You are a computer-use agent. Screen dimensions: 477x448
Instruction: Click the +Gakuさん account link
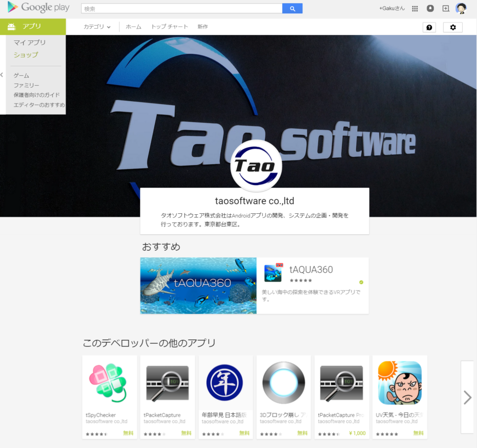392,9
